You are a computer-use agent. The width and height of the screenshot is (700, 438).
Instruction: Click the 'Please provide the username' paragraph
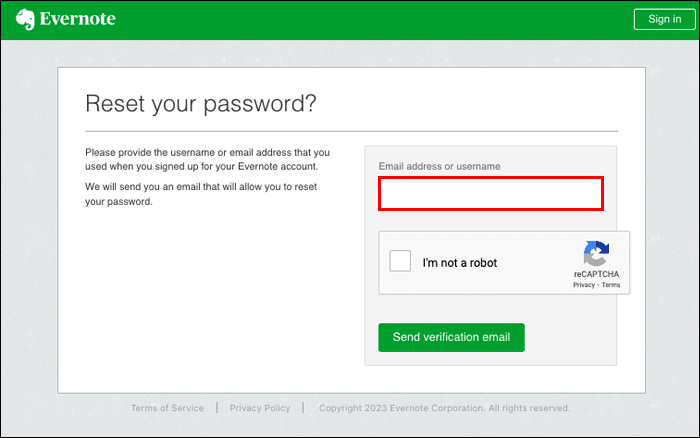click(208, 159)
